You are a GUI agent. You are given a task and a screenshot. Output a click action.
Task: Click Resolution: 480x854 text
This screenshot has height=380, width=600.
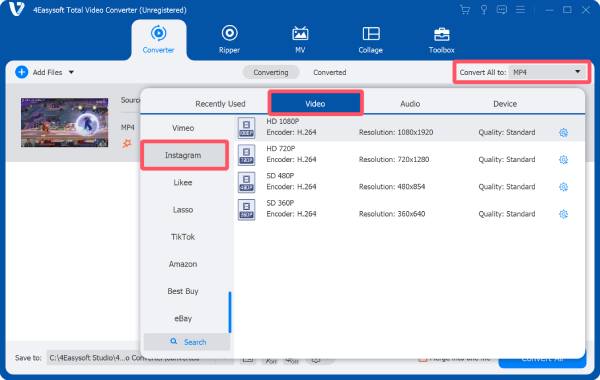[392, 187]
